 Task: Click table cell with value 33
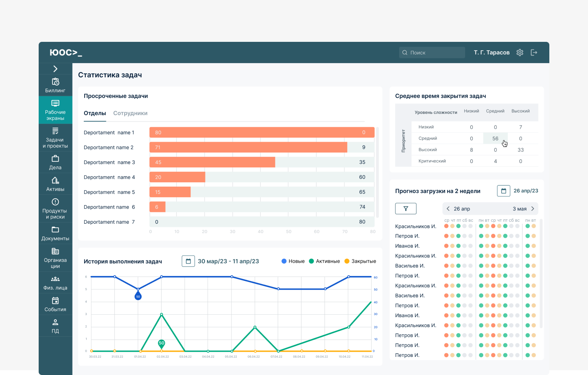(521, 150)
